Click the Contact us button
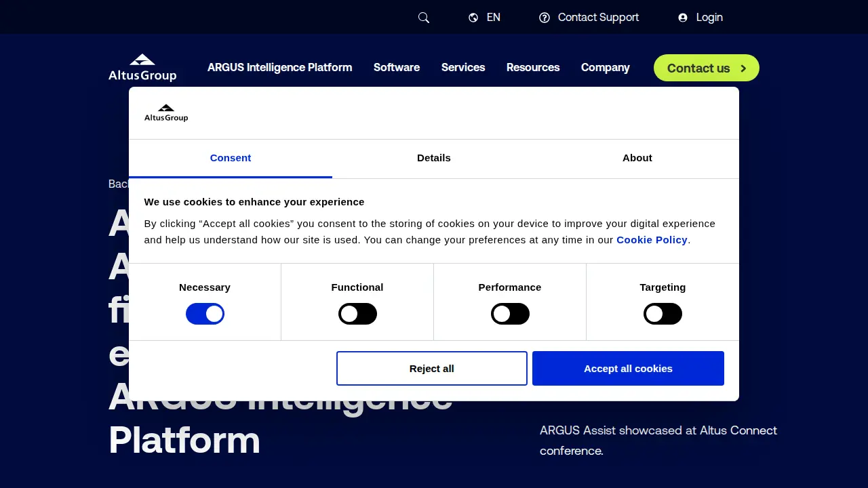The image size is (868, 488). coord(707,68)
